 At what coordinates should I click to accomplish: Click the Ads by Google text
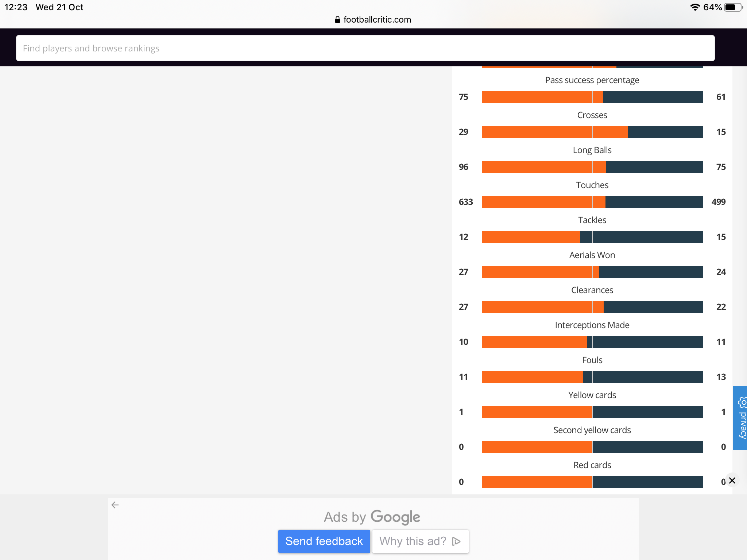point(372,517)
